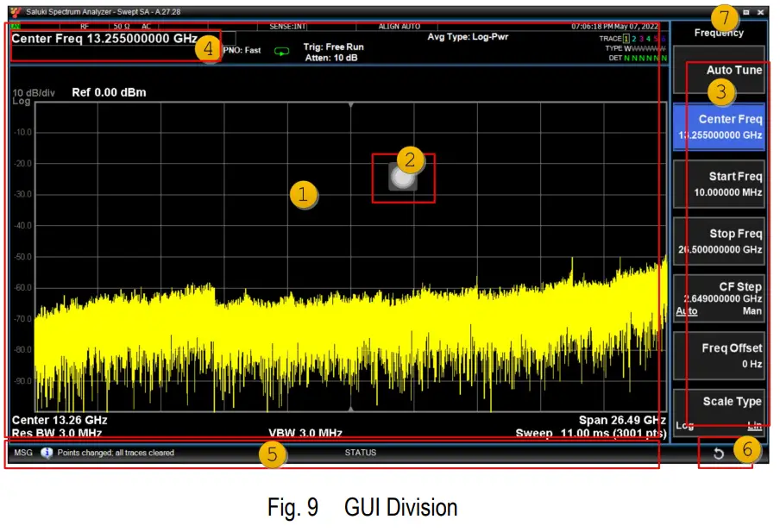Click the Ref 0.00 dBm label
The height and width of the screenshot is (532, 780).
click(109, 92)
